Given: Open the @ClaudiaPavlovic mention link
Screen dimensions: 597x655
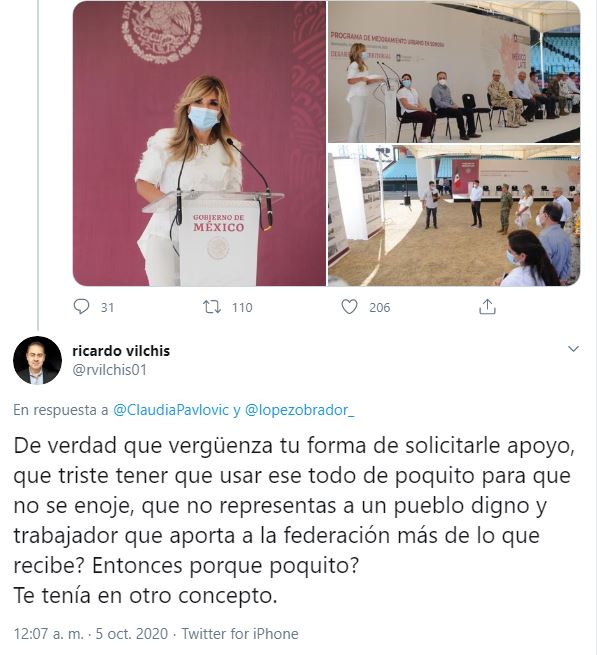Looking at the screenshot, I should 171,410.
